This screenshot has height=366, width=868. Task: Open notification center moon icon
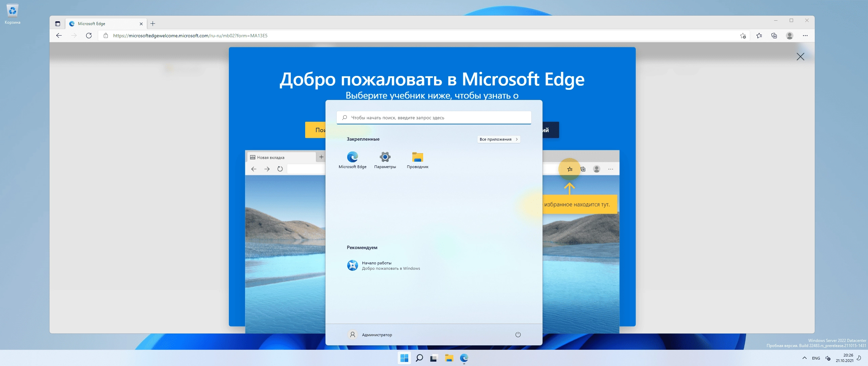pos(859,358)
